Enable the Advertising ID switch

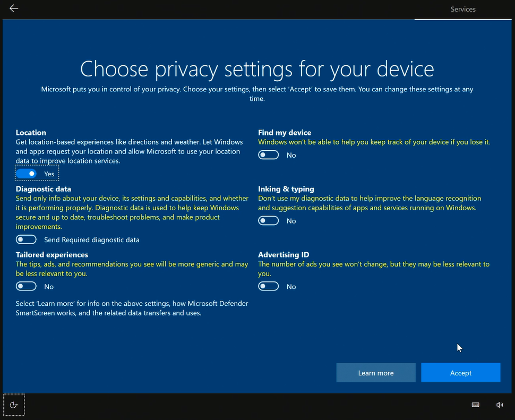(x=268, y=286)
